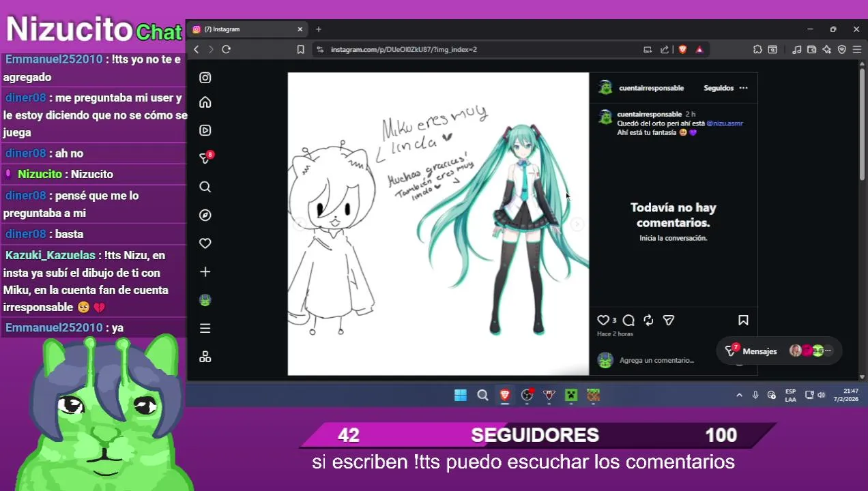Open Instagram Reels icon in sidebar

(x=205, y=130)
